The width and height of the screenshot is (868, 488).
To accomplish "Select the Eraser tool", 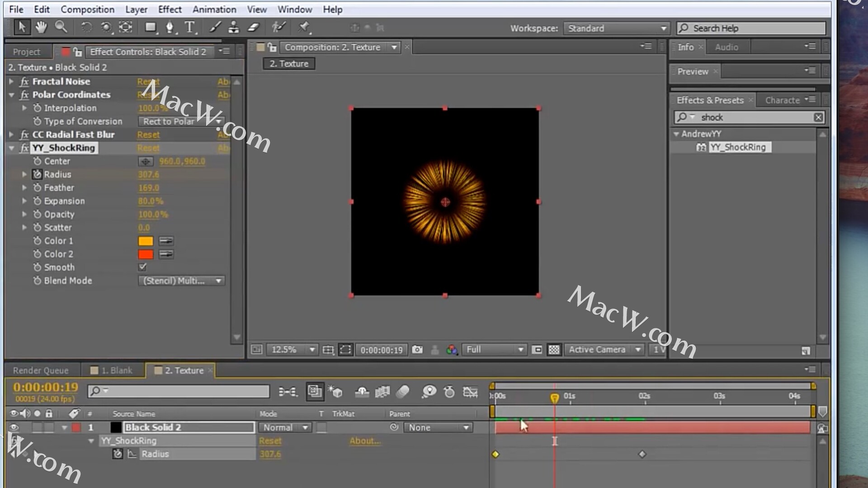I will 254,28.
